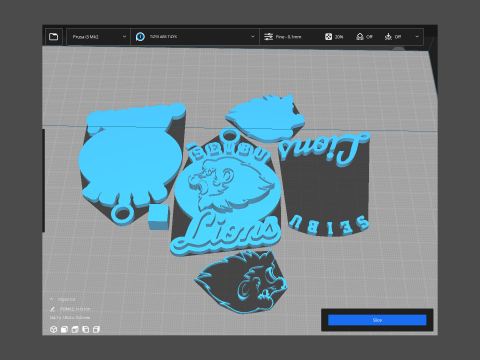Select the Seibu Lions keychain center model
The image size is (480, 360).
[x=227, y=193]
